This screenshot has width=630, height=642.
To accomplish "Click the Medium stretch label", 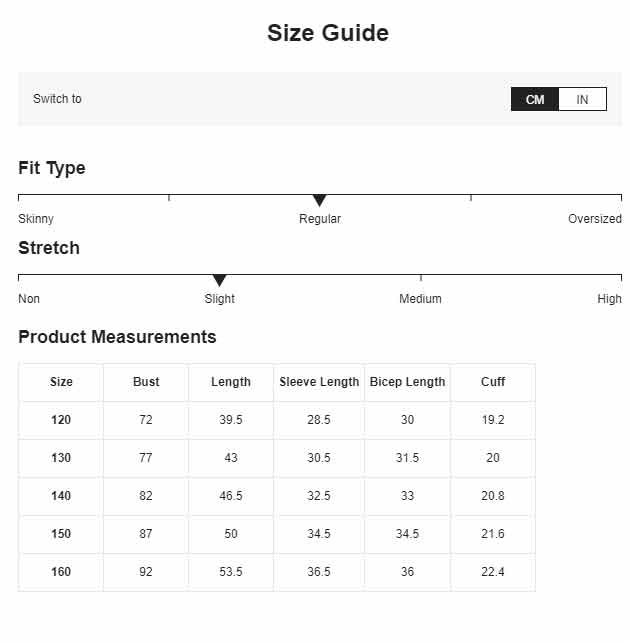I will click(420, 299).
